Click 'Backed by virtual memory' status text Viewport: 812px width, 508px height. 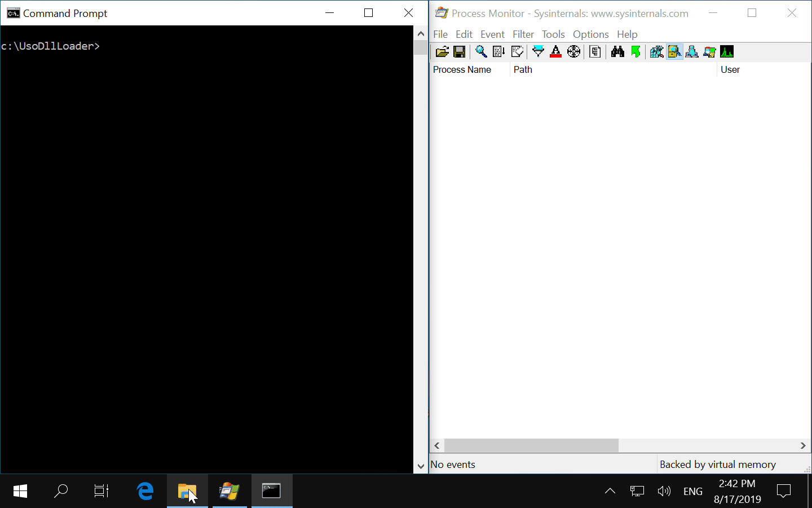(x=718, y=465)
